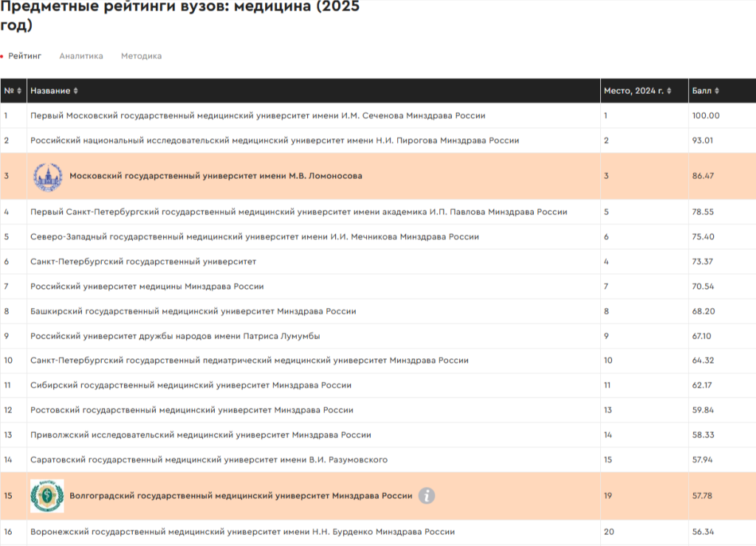Screen dimensions: 756x546
Task: Select score 86.47 cell
Action: [703, 176]
